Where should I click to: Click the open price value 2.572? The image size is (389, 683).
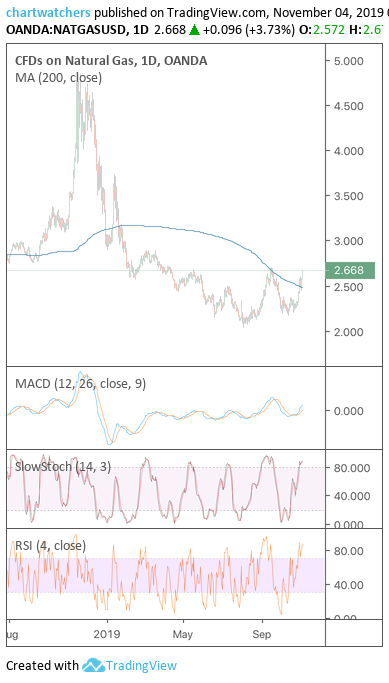click(x=328, y=30)
